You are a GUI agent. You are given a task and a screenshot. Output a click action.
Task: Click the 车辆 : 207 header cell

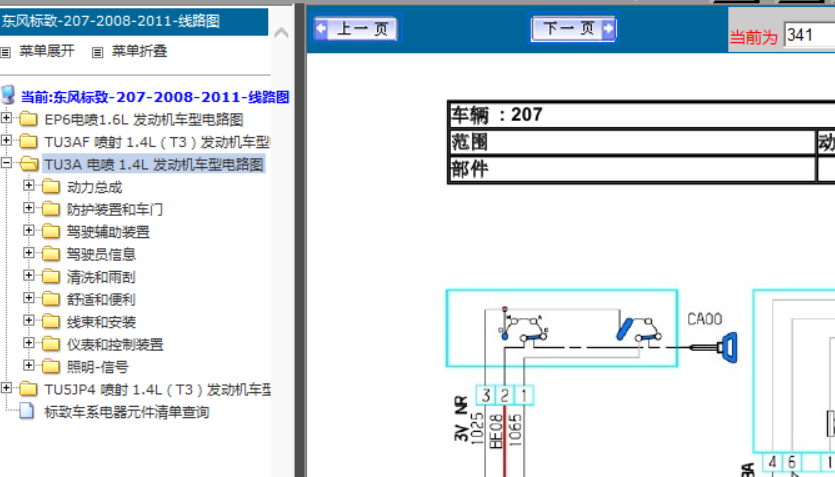pyautogui.click(x=642, y=114)
